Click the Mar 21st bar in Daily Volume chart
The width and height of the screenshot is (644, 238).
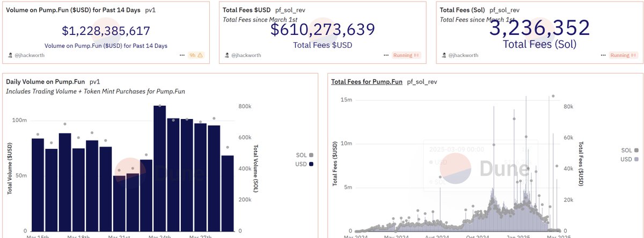point(119,203)
